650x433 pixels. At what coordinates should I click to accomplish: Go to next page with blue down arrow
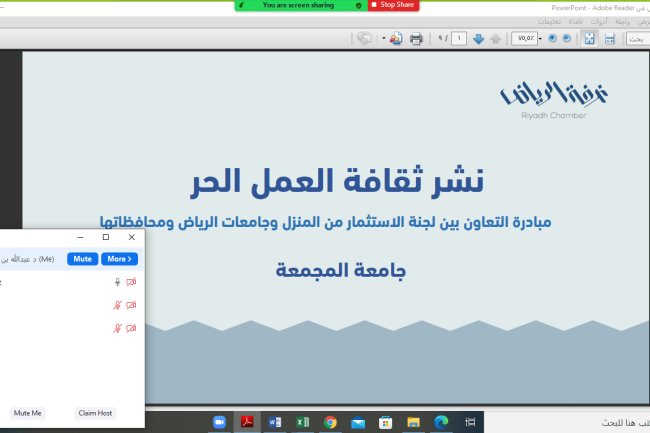coord(478,39)
